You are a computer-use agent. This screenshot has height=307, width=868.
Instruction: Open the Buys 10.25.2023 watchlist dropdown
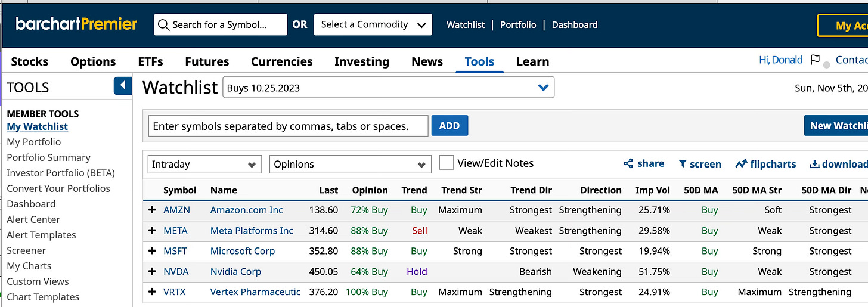[389, 88]
